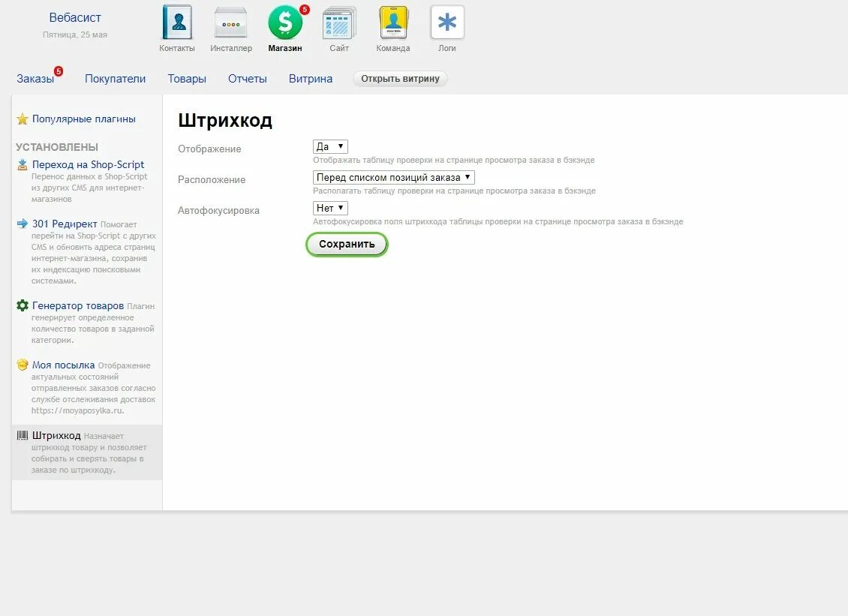Open the Инсталлер app icon
Screen dimensions: 848x616
pos(231,23)
